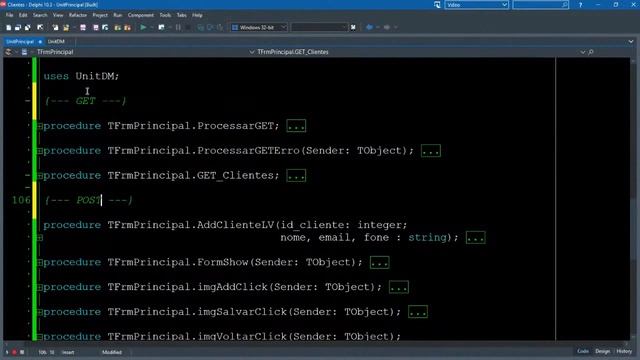
Task: Open the Search menu
Action: pyautogui.click(x=40, y=15)
